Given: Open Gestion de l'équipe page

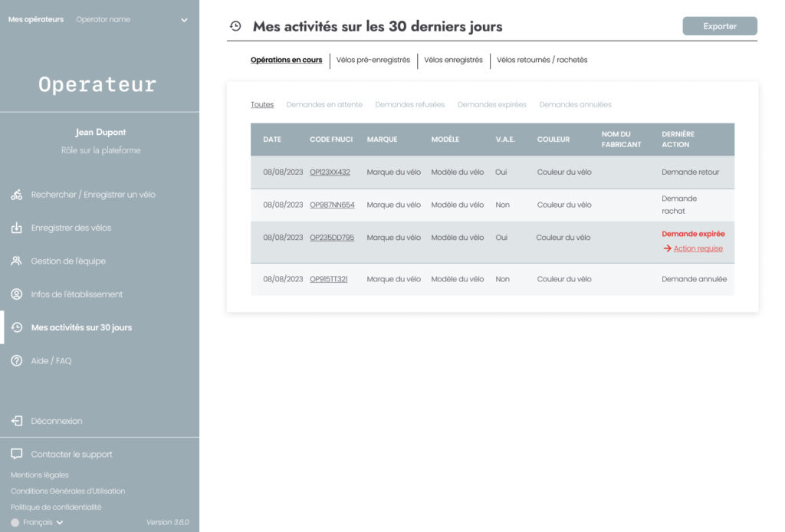Looking at the screenshot, I should [x=68, y=261].
